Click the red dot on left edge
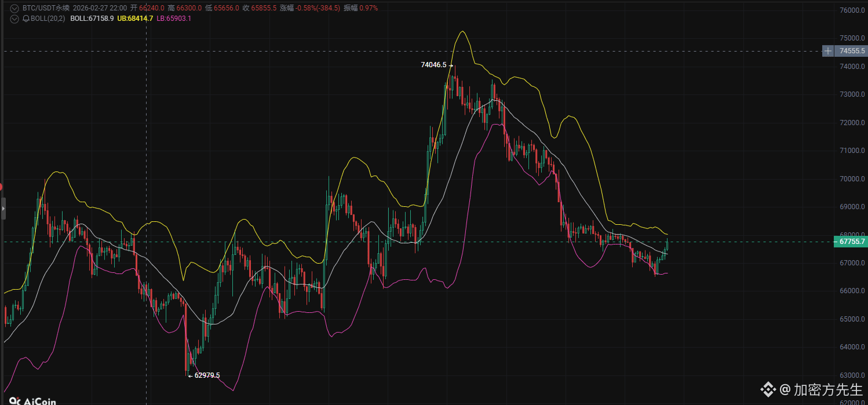 coord(1,187)
